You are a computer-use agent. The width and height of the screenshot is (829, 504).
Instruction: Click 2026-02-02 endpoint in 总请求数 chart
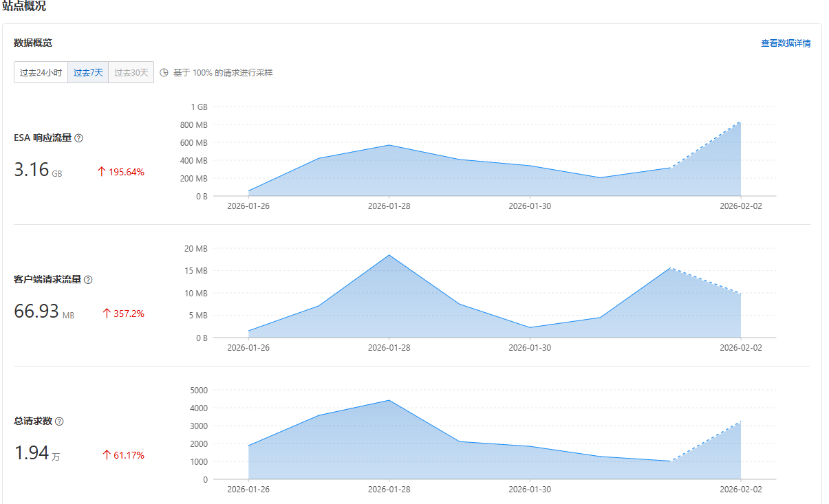pyautogui.click(x=740, y=421)
